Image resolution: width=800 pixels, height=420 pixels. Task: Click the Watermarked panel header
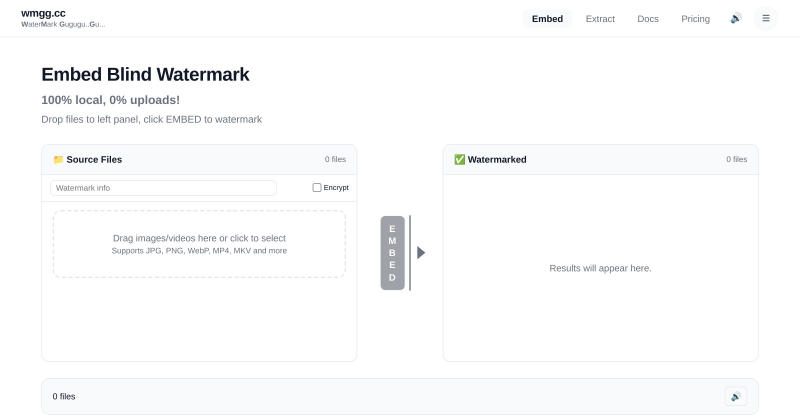click(601, 160)
